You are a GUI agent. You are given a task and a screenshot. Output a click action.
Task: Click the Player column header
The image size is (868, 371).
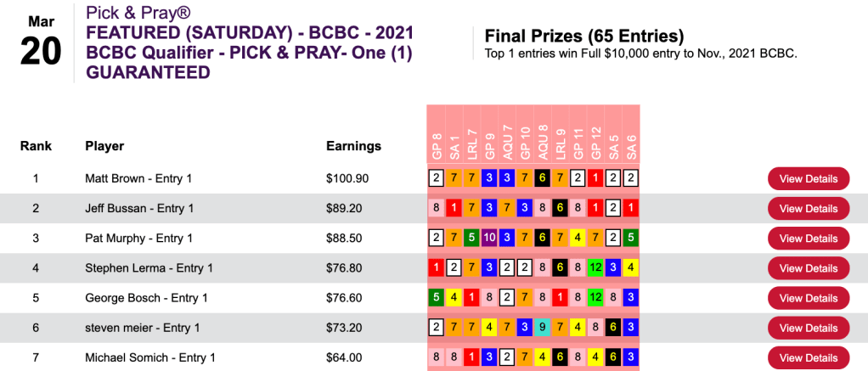click(x=104, y=146)
